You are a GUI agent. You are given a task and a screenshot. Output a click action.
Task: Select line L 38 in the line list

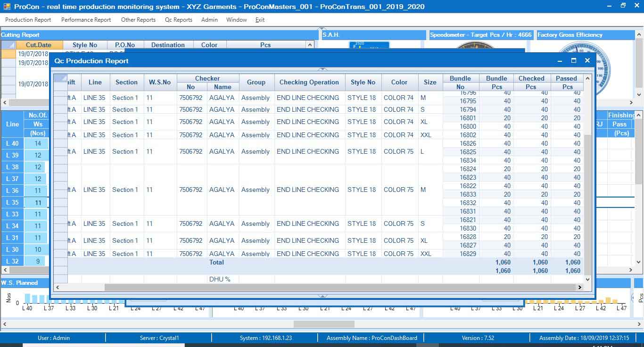12,167
